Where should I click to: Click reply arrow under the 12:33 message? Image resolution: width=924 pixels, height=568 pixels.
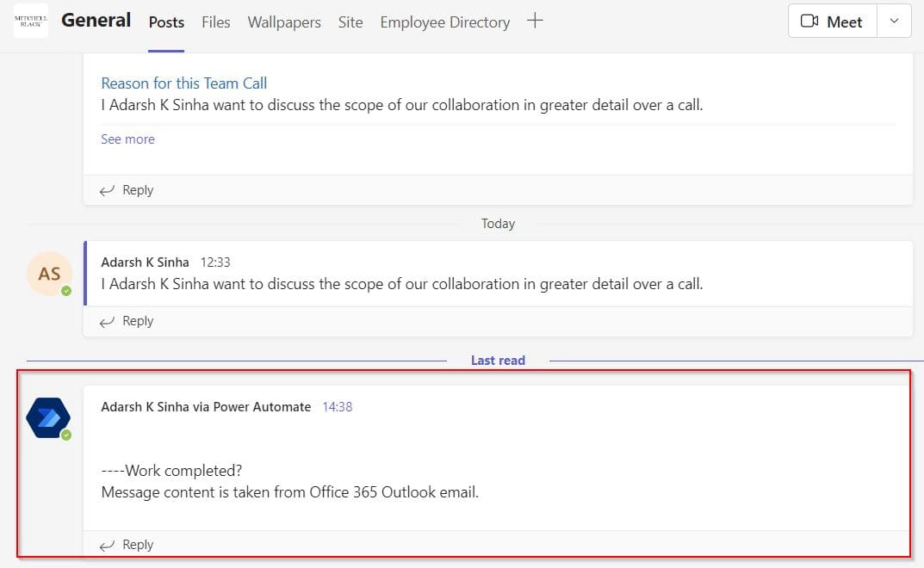coord(107,321)
